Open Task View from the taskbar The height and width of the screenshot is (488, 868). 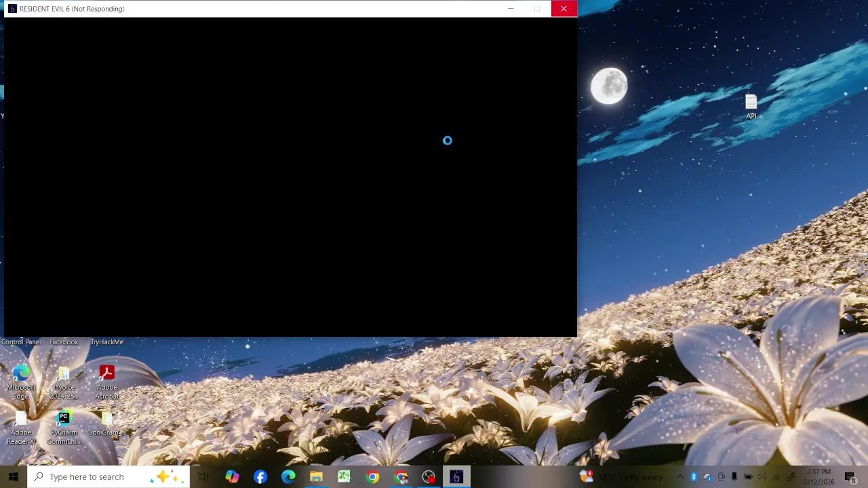[x=203, y=476]
